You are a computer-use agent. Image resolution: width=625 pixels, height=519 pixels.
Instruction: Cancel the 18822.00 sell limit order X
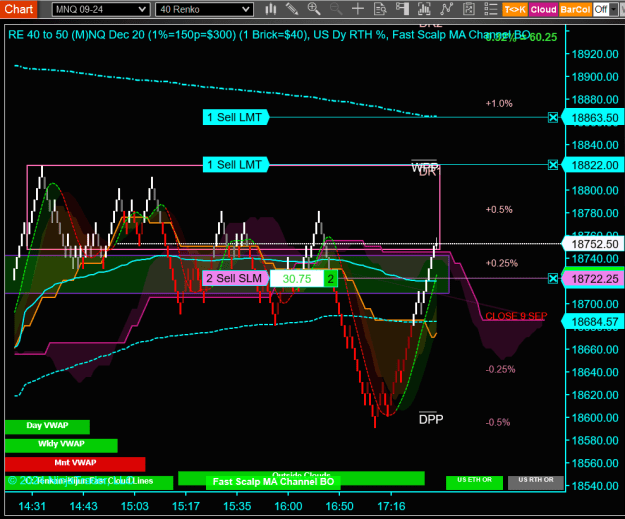pyautogui.click(x=553, y=165)
